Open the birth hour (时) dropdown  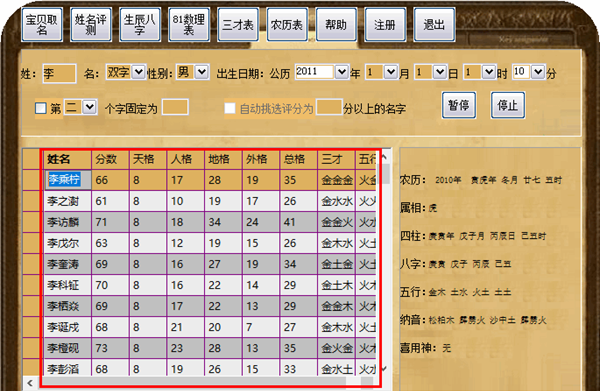(x=489, y=72)
